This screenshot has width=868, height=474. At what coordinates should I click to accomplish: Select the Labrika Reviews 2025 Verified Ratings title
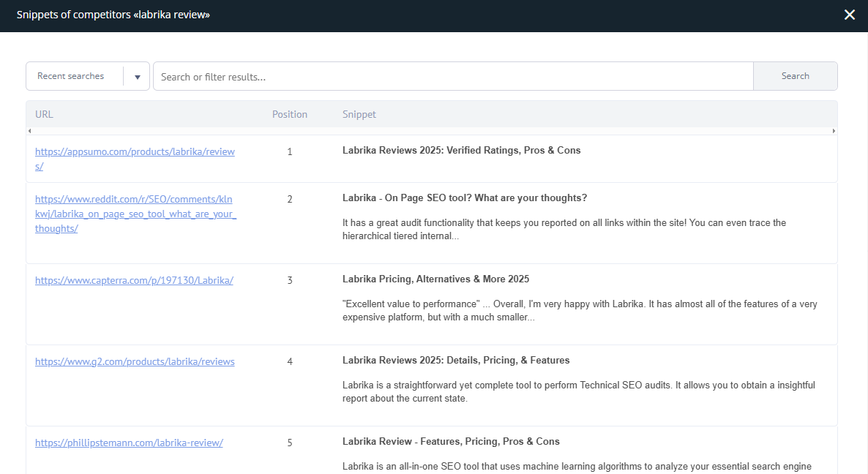point(461,151)
